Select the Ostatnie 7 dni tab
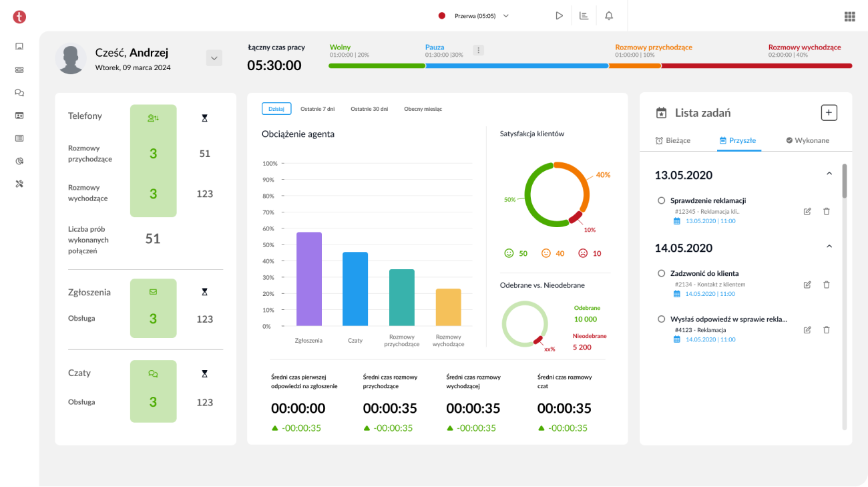The width and height of the screenshot is (868, 487). click(318, 109)
